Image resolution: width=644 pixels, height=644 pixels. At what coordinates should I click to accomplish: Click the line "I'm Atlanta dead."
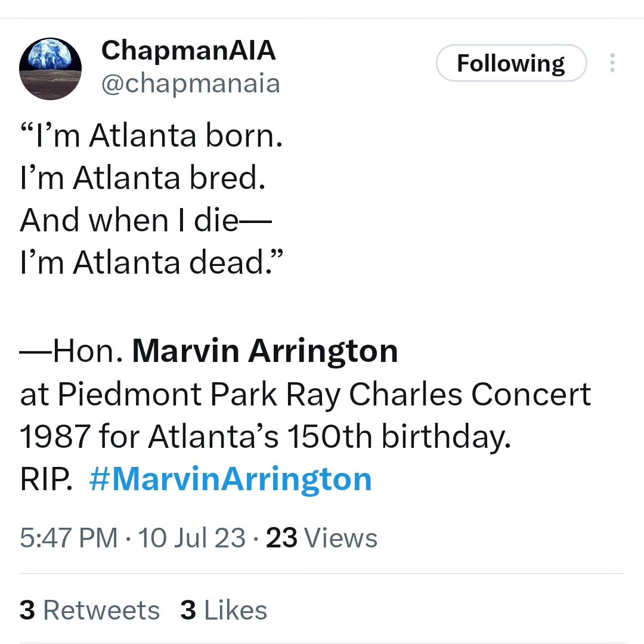click(x=151, y=262)
